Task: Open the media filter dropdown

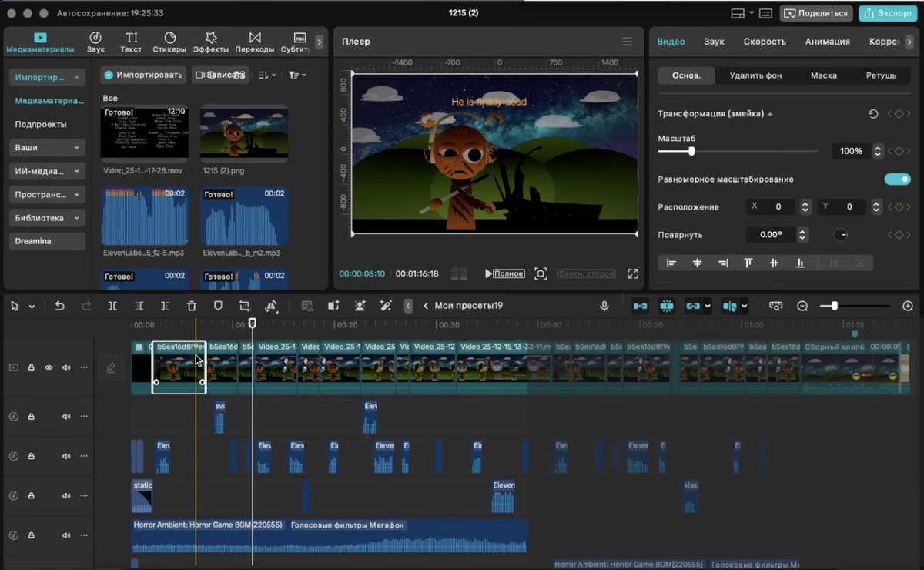Action: pyautogui.click(x=297, y=75)
